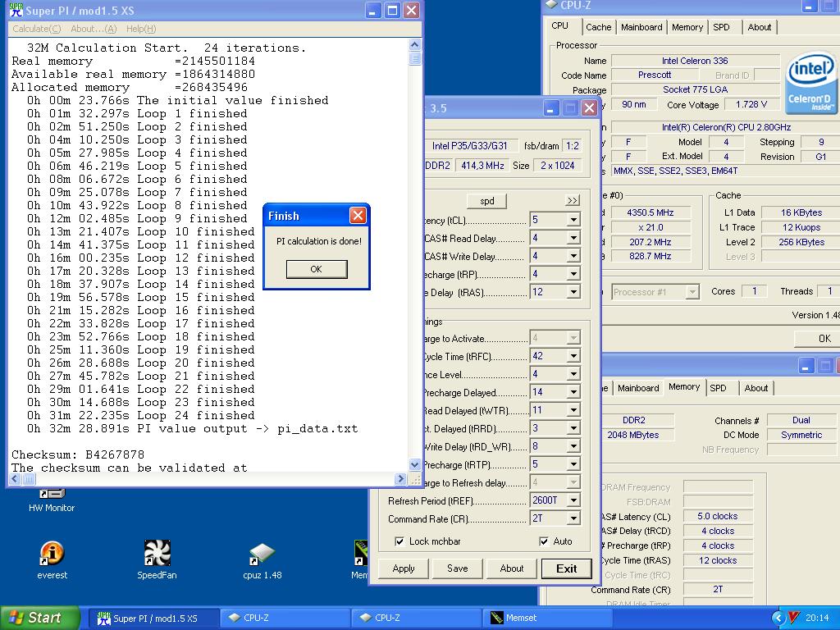
Task: Open the tRRD delayed dropdown
Action: tap(573, 428)
